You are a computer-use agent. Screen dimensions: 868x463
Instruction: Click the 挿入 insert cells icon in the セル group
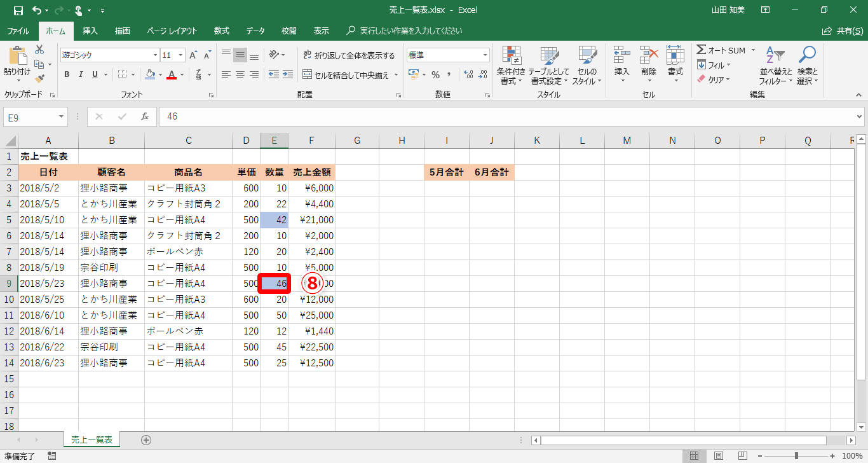pos(621,55)
